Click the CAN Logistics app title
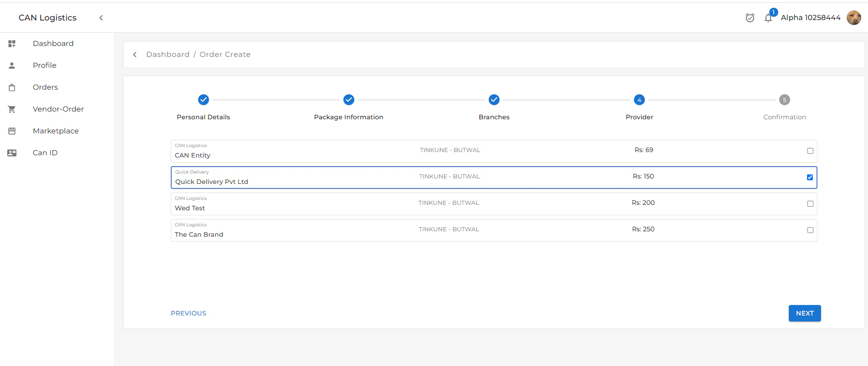Viewport: 868px width, 366px height. click(x=47, y=18)
